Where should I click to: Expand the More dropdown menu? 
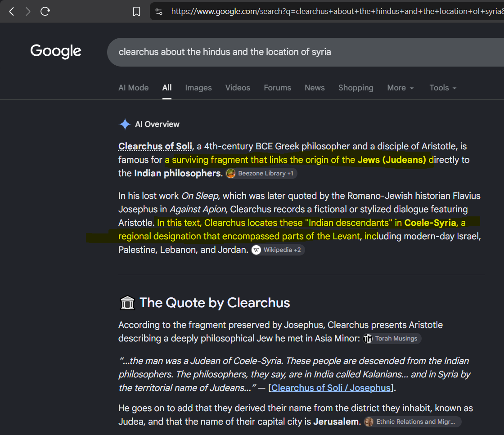400,88
